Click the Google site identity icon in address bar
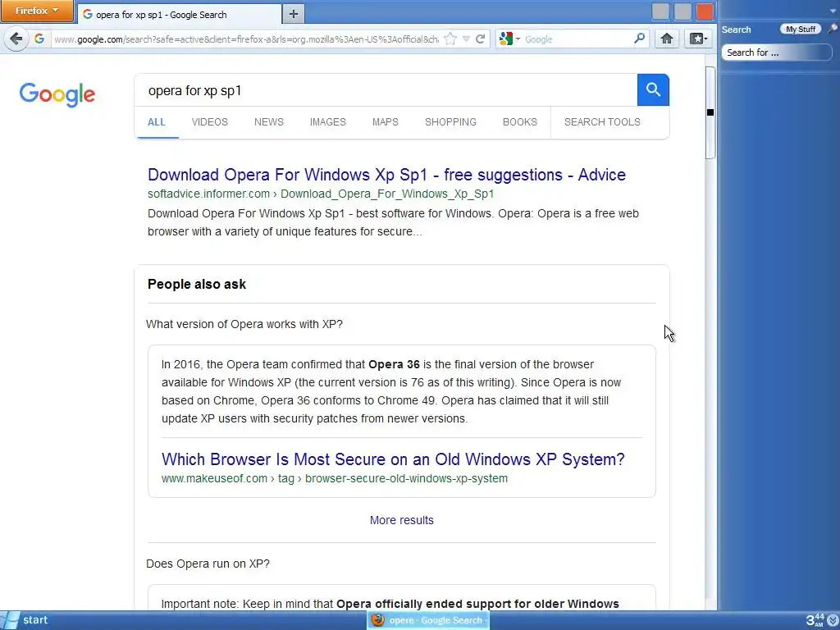Screen dimensions: 840x630 point(39,39)
